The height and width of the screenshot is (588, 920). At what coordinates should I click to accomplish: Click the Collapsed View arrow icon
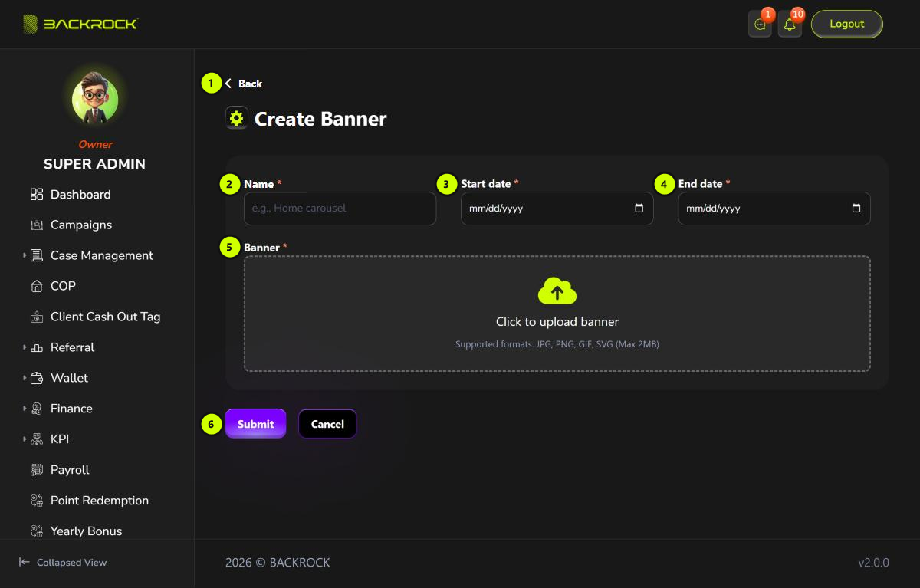[25, 562]
